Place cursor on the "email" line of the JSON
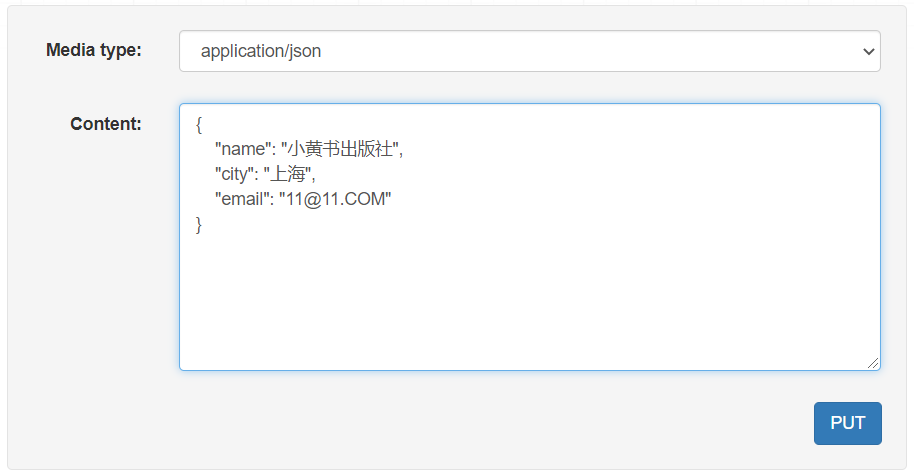The height and width of the screenshot is (475, 914). pyautogui.click(x=303, y=199)
